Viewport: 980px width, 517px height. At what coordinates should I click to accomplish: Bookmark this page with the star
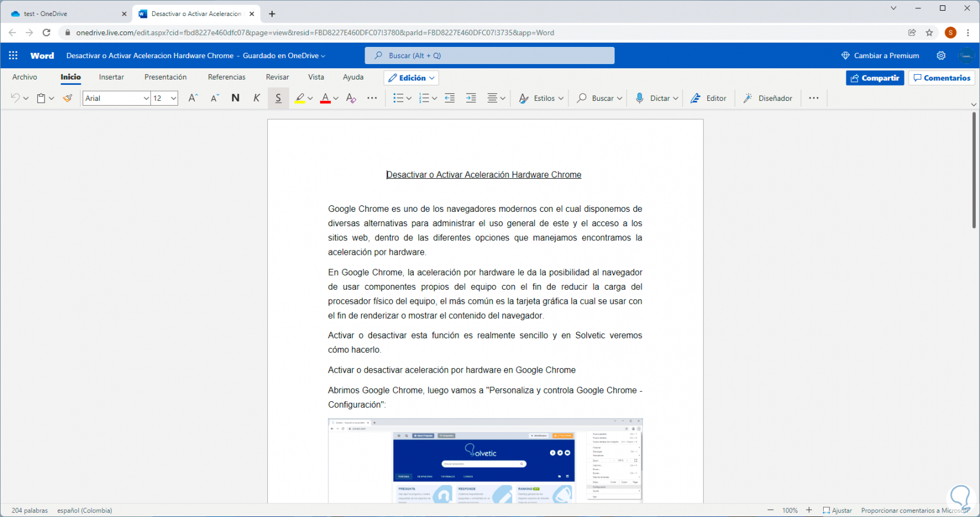[930, 33]
